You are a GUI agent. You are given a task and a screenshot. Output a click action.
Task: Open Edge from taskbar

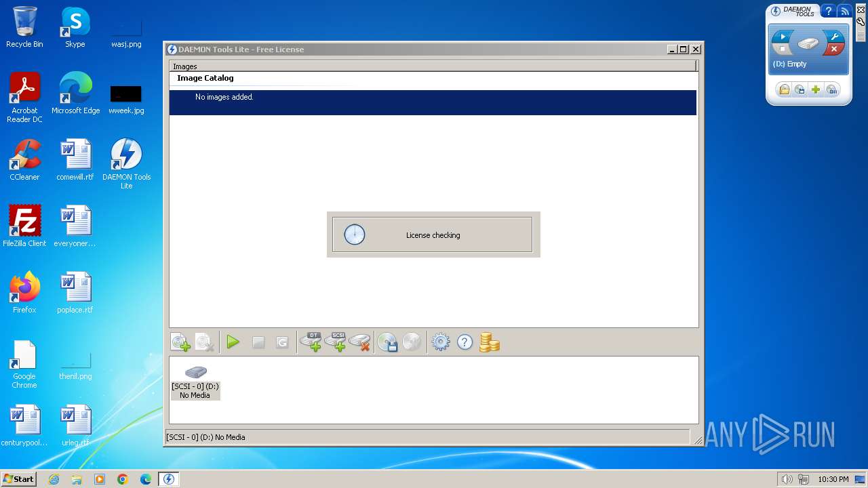click(x=146, y=479)
